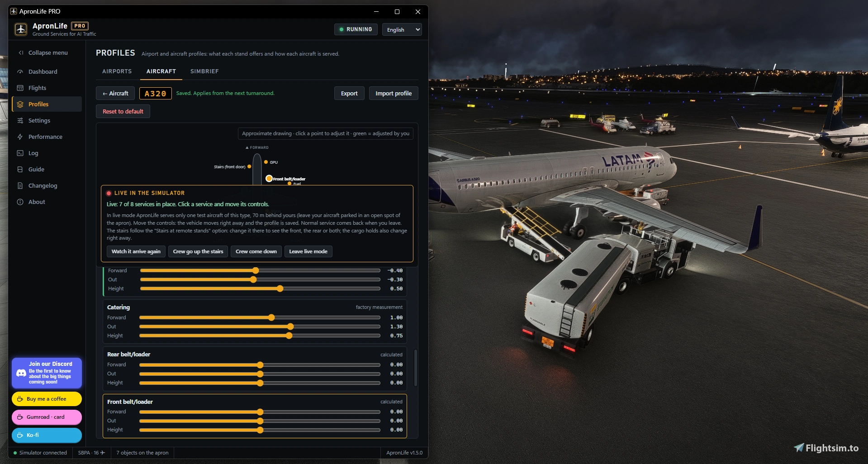This screenshot has width=868, height=464.
Task: Click the Catering Height slider
Action: [x=260, y=336]
